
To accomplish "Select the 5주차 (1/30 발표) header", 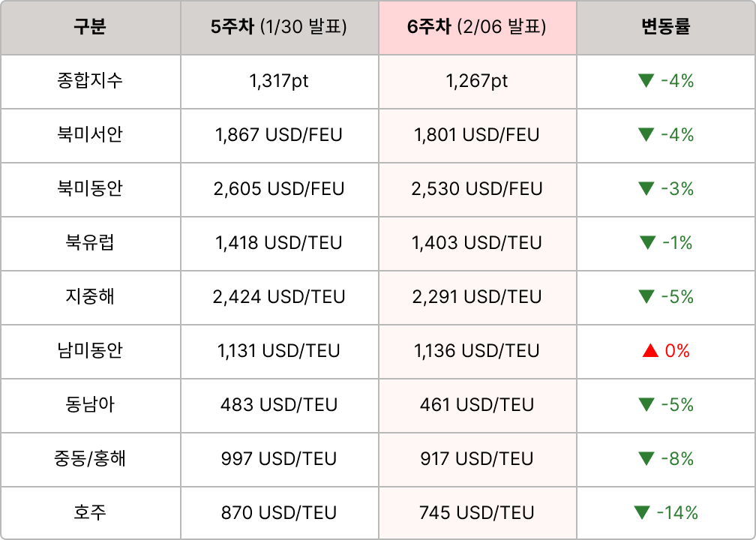I will point(279,28).
